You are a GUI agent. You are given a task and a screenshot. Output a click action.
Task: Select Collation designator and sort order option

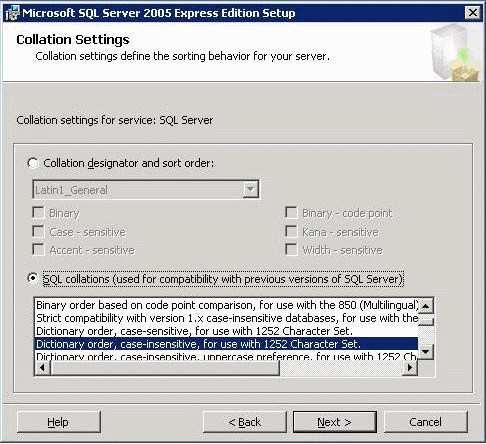coord(33,163)
